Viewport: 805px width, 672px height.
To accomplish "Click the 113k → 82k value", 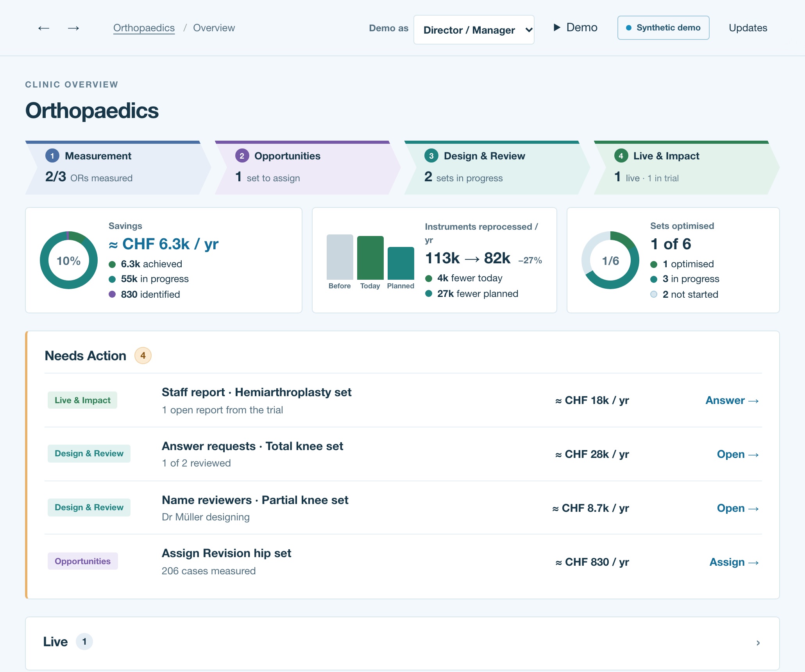I will click(x=468, y=258).
